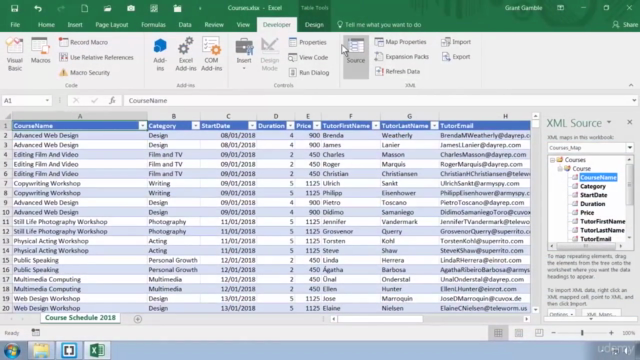
Task: Open the Duration filter dropdown
Action: (290, 126)
